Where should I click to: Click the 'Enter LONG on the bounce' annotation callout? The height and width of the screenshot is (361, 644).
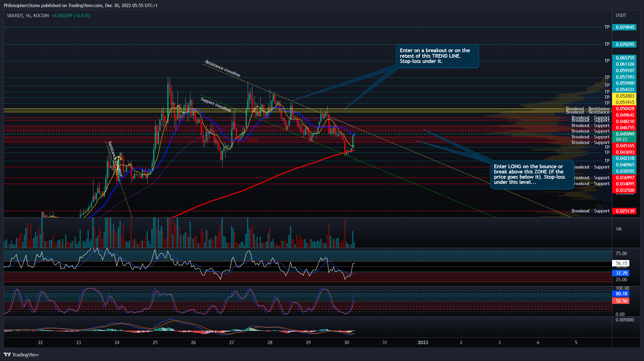[532, 174]
